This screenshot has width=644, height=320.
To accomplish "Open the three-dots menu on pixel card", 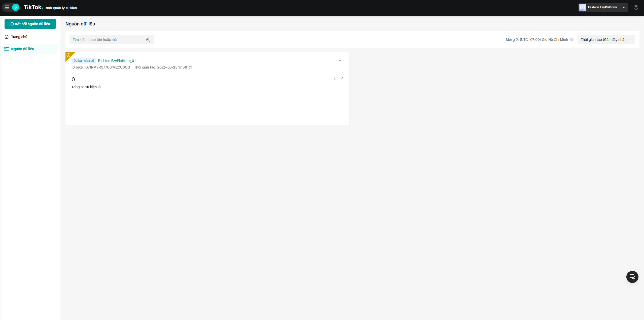I will coord(340,61).
